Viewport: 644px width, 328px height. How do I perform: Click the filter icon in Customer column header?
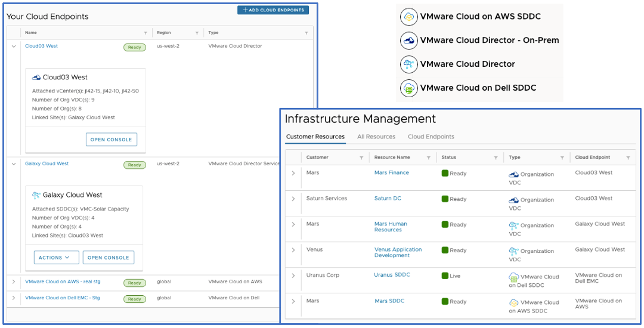point(361,158)
